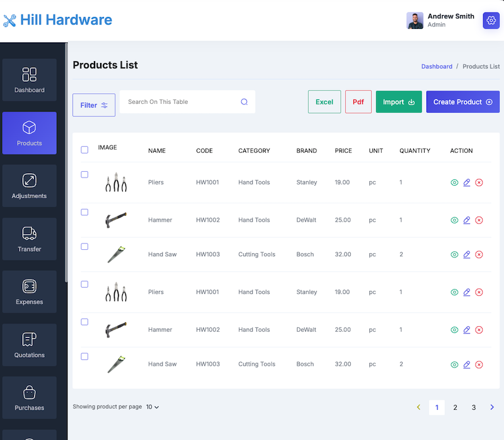
Task: View details of the second Hammer row
Action: [x=454, y=330]
